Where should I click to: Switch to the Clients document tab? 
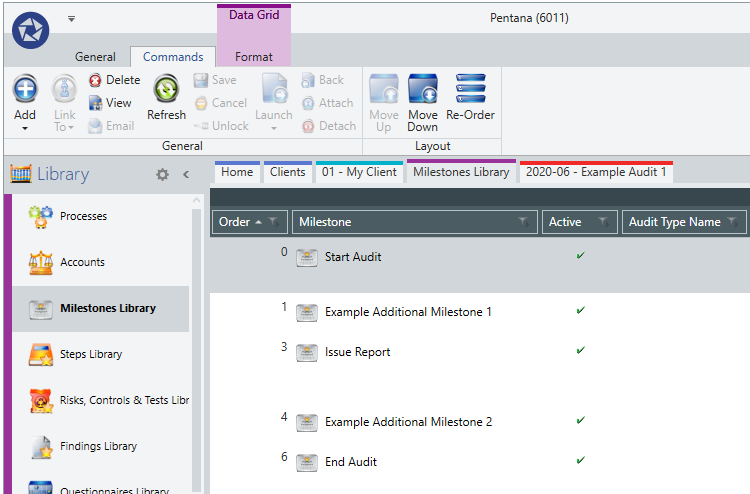coord(287,172)
